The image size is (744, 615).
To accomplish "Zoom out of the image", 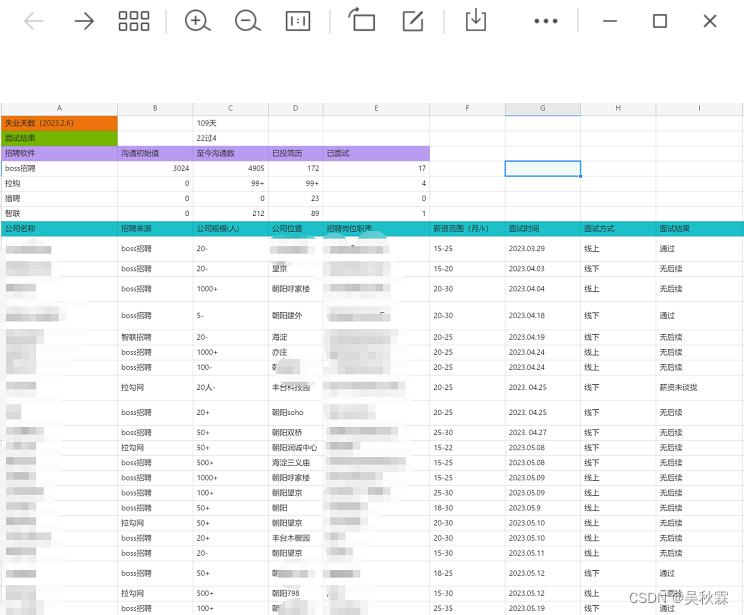I will coord(247,21).
